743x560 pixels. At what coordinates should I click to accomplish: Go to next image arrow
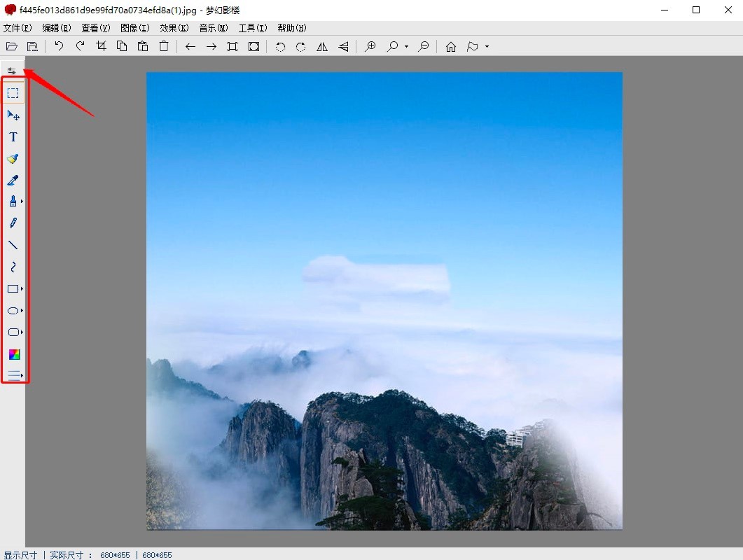click(x=211, y=46)
